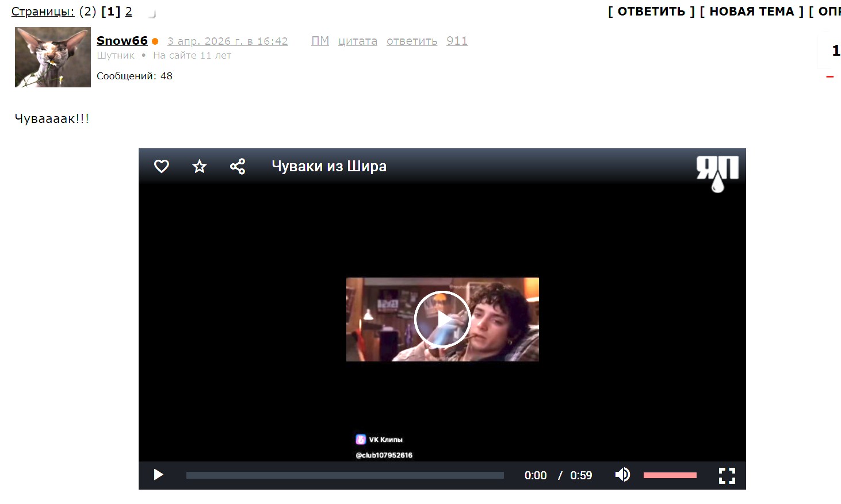Click the Шутник user rank label

click(x=116, y=56)
